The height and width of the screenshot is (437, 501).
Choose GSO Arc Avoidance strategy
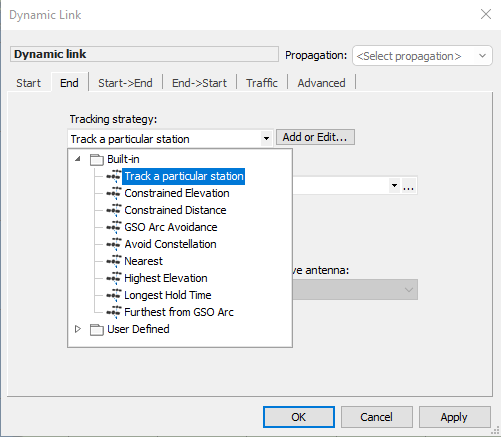[171, 227]
